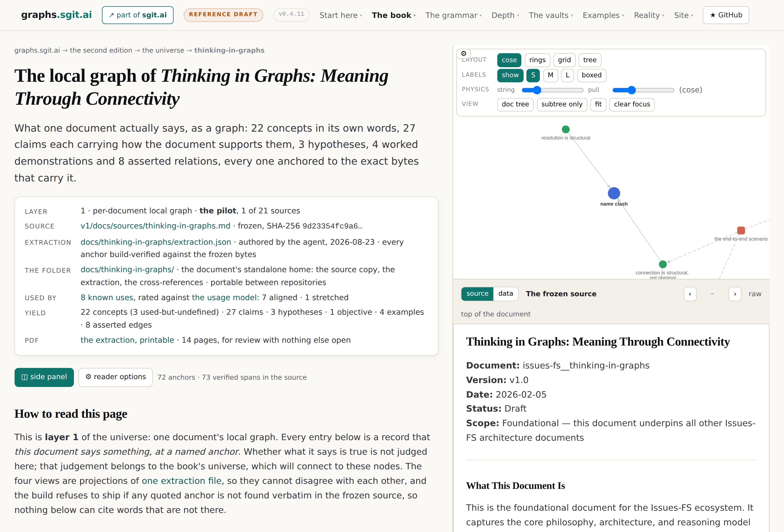The height and width of the screenshot is (532, 784).
Task: Toggle boxed labels
Action: coord(592,75)
